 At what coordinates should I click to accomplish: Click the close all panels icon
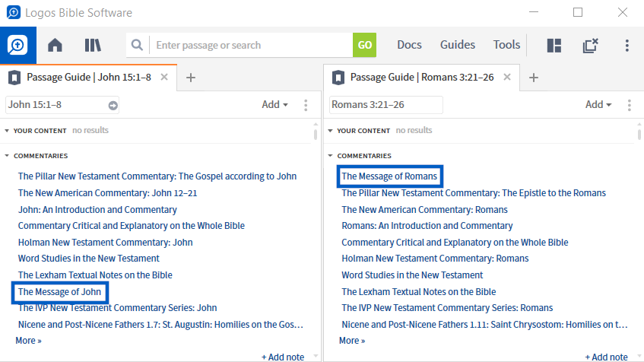pyautogui.click(x=591, y=45)
